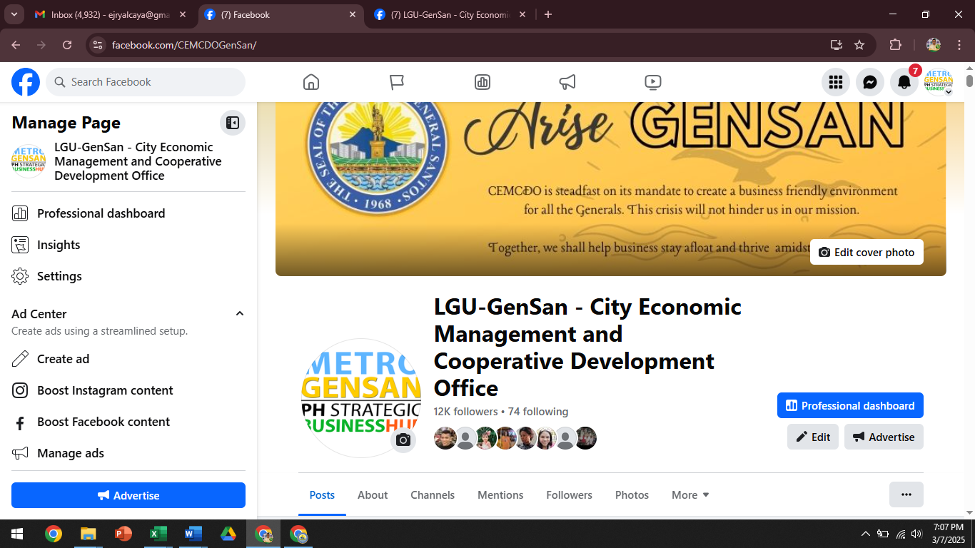Open the 12K followers link
Image resolution: width=977 pixels, height=550 pixels.
465,412
